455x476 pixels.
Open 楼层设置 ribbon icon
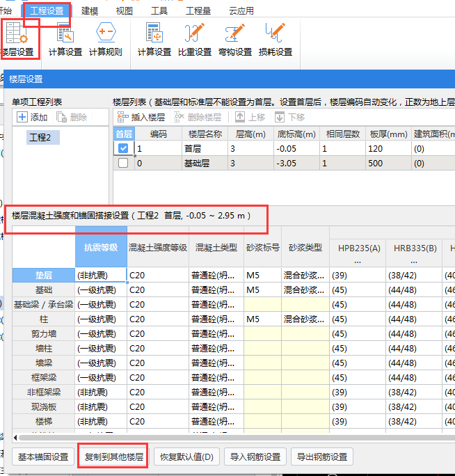(18, 39)
